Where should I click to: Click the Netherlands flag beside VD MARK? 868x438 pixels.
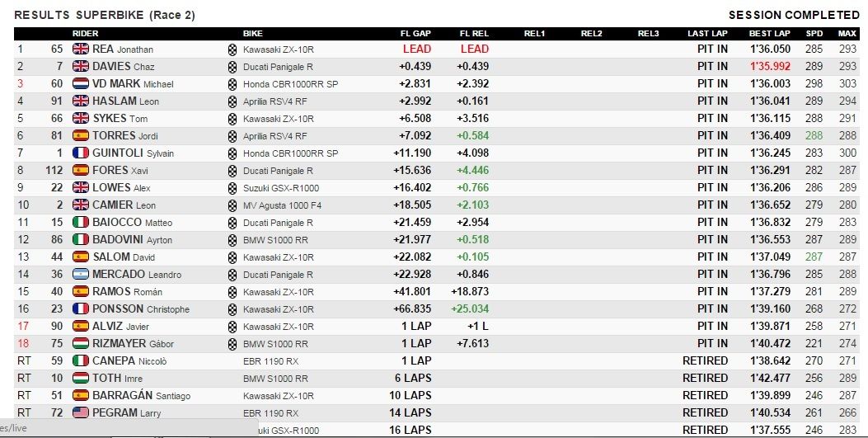point(80,83)
